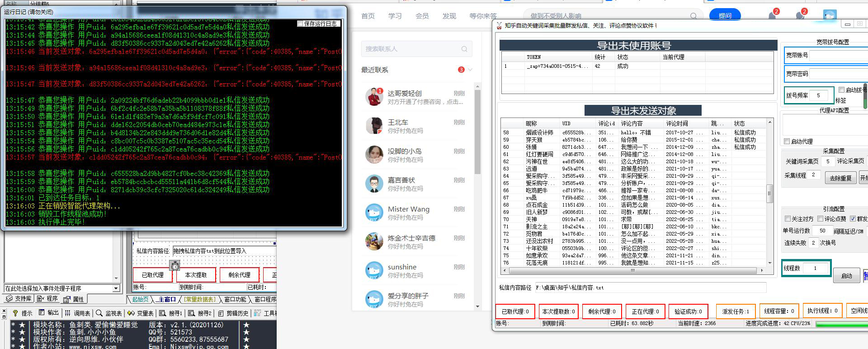Screen dimensions: 868x349
Task: Click the 线程数 input field
Action: click(816, 268)
